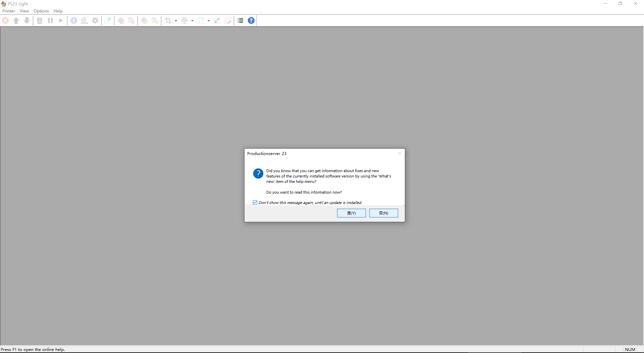
Task: Open settings with the gear icon
Action: coord(95,20)
